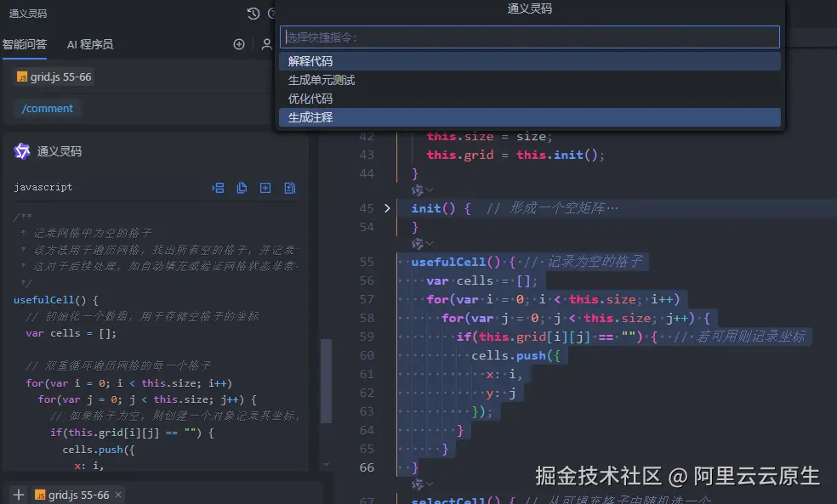Click line number 55 in the editor gutter
Image resolution: width=837 pixels, height=504 pixels.
point(367,262)
